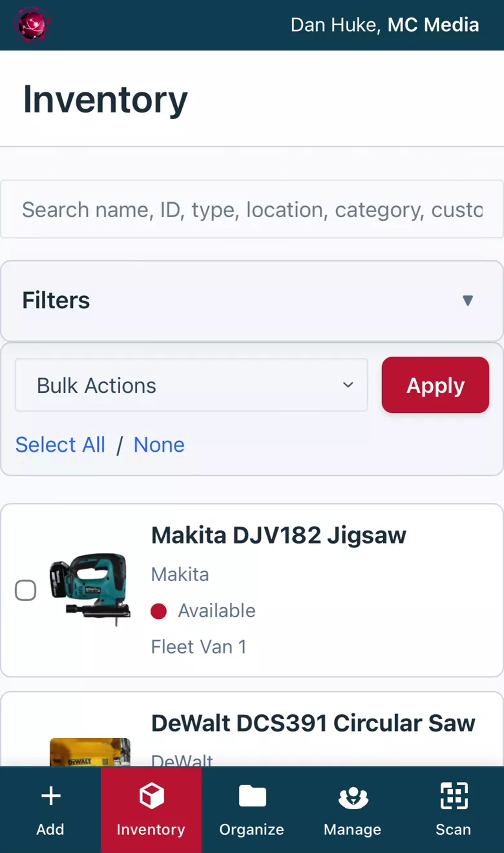Click the Inventory page heading
Image resolution: width=504 pixels, height=853 pixels.
click(x=105, y=100)
